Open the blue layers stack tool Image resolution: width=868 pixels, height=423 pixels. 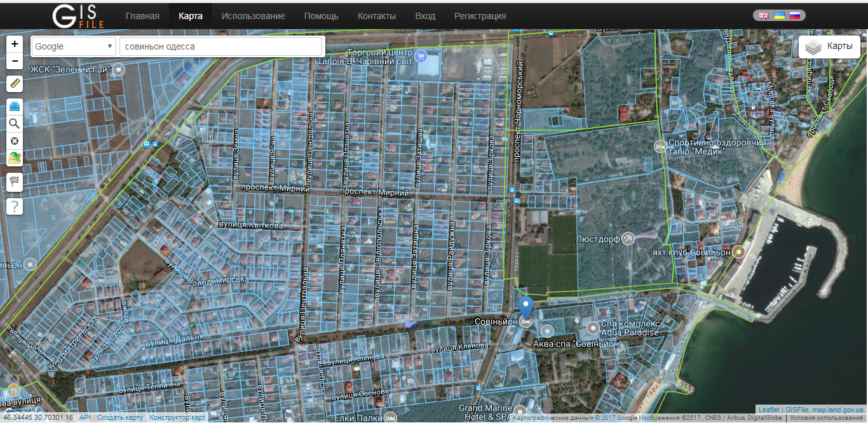click(15, 106)
